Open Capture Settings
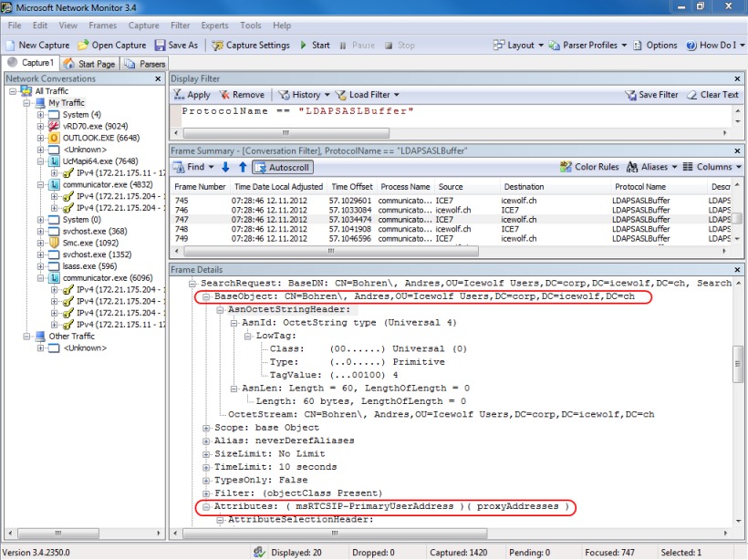The width and height of the screenshot is (748, 560). (251, 46)
